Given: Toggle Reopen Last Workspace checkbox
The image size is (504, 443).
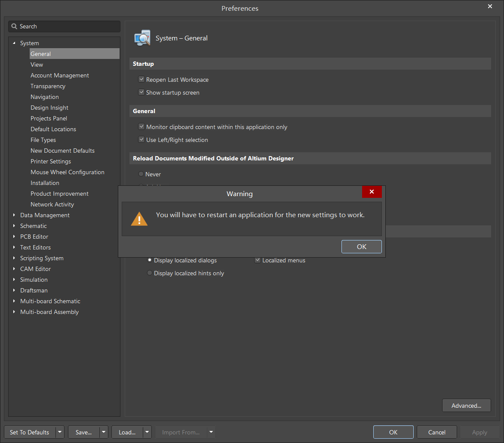Looking at the screenshot, I should (x=141, y=79).
